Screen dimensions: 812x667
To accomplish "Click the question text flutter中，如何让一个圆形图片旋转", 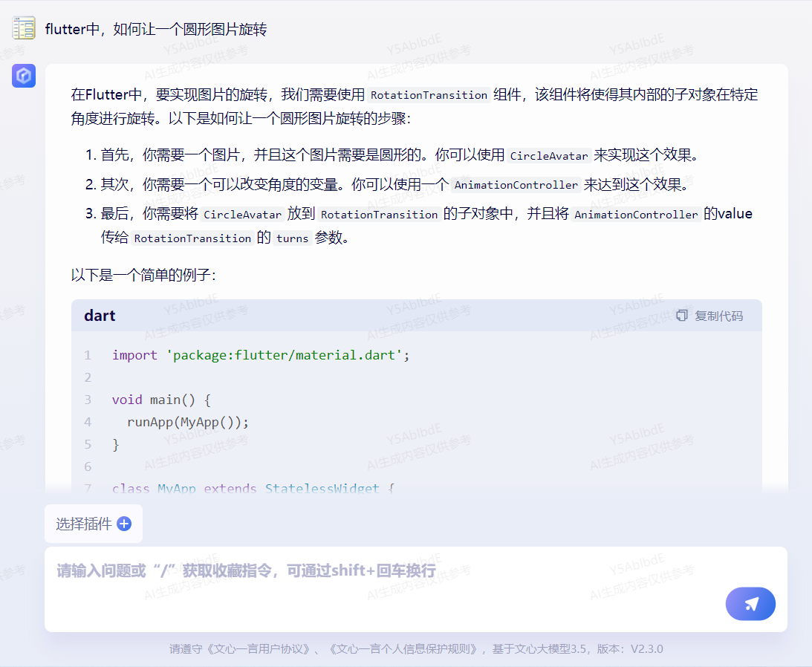I will coord(155,29).
